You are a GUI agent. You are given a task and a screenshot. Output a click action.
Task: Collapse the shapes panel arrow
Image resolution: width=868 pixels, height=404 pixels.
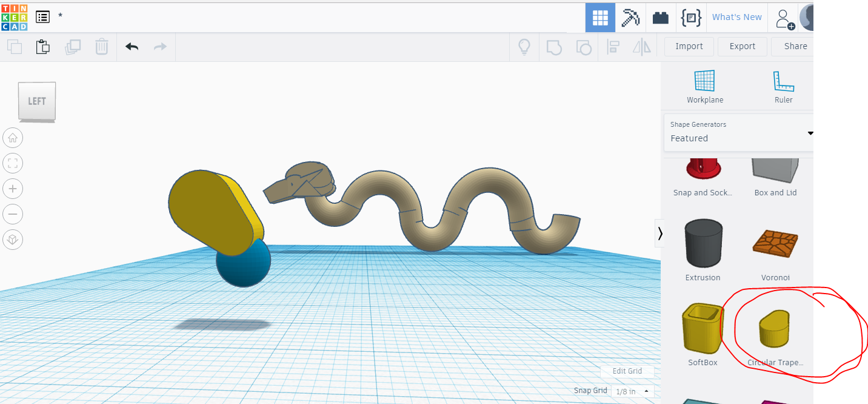(659, 233)
